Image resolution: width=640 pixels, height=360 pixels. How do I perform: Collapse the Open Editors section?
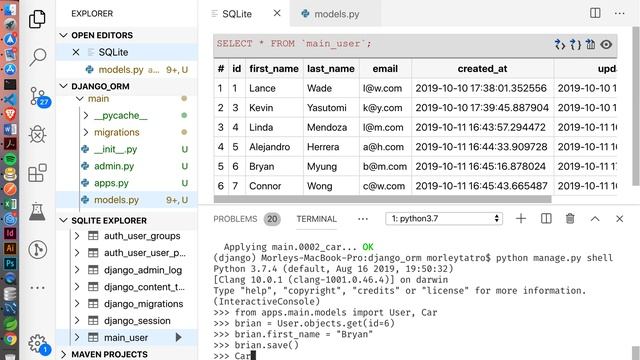63,35
